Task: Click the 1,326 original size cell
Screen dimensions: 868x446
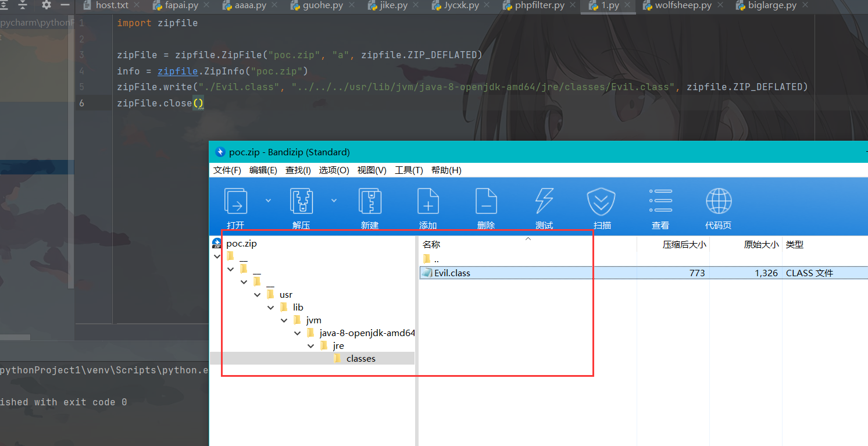Action: click(x=766, y=273)
